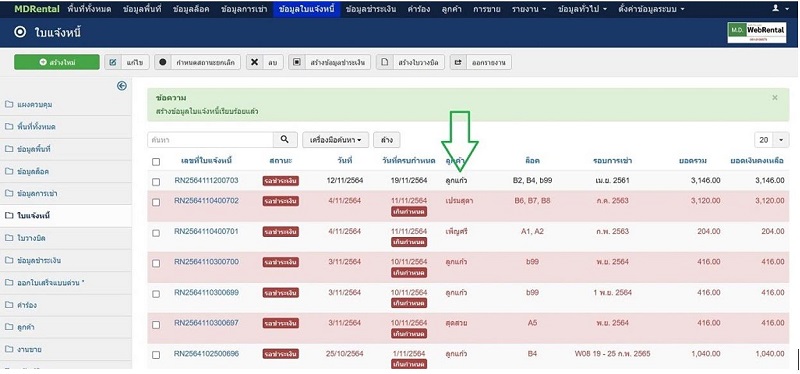Screen dimensions: 800x374
Task: Check the row RN2564102500696
Action: coord(156,355)
